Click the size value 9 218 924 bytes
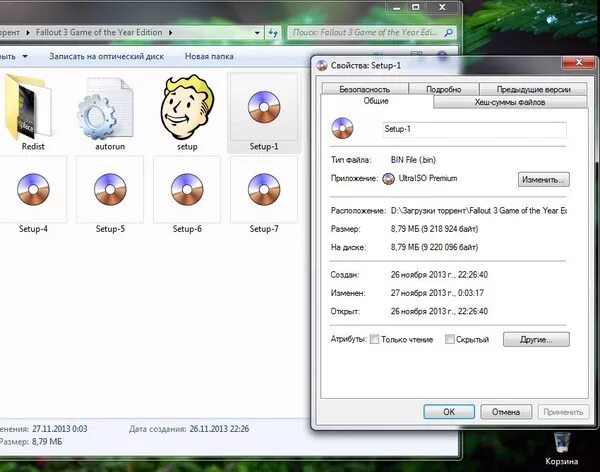 click(434, 229)
